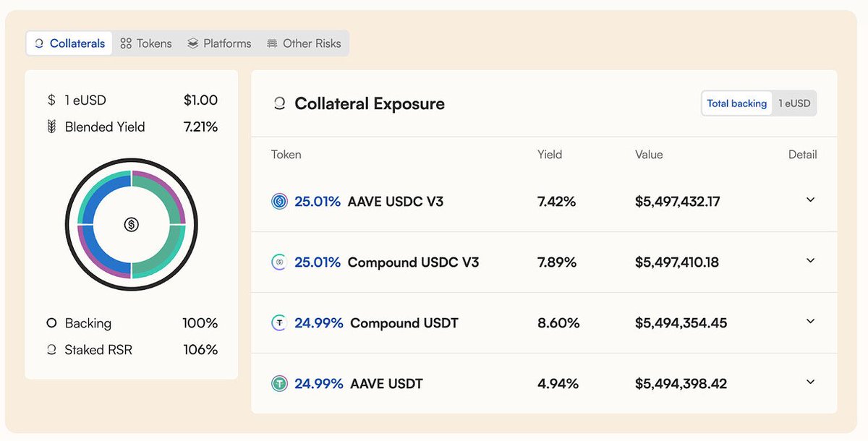
Task: Click the Token column header
Action: pos(286,155)
